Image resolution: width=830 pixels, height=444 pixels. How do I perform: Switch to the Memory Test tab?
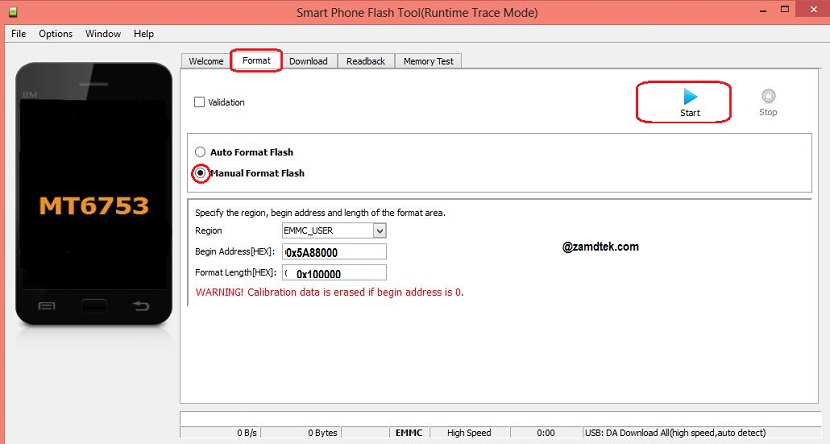pos(428,61)
